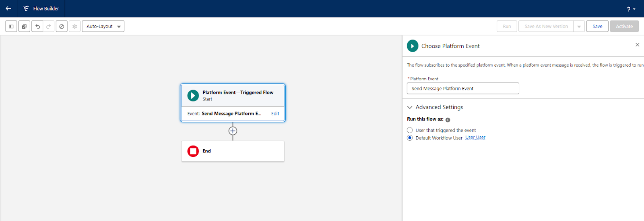Undo the last change

pos(37,27)
